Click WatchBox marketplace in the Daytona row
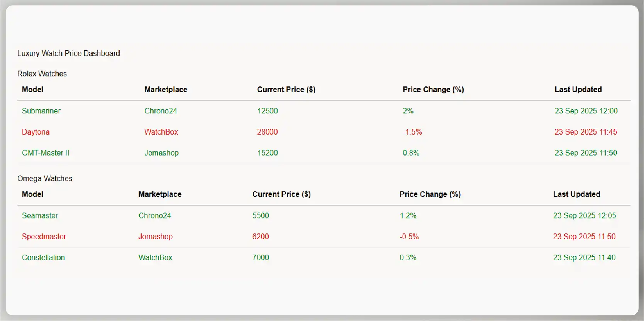Viewport: 644px width, 321px height. click(161, 132)
